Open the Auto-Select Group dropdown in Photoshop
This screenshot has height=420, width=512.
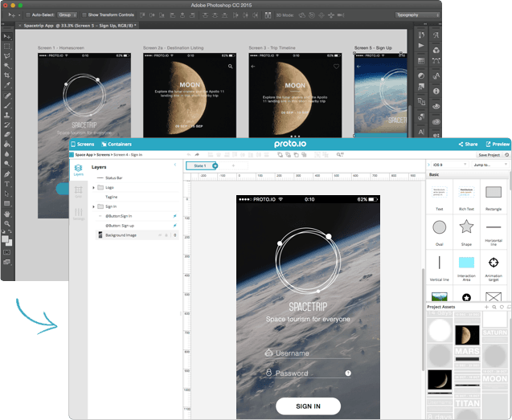pyautogui.click(x=68, y=15)
